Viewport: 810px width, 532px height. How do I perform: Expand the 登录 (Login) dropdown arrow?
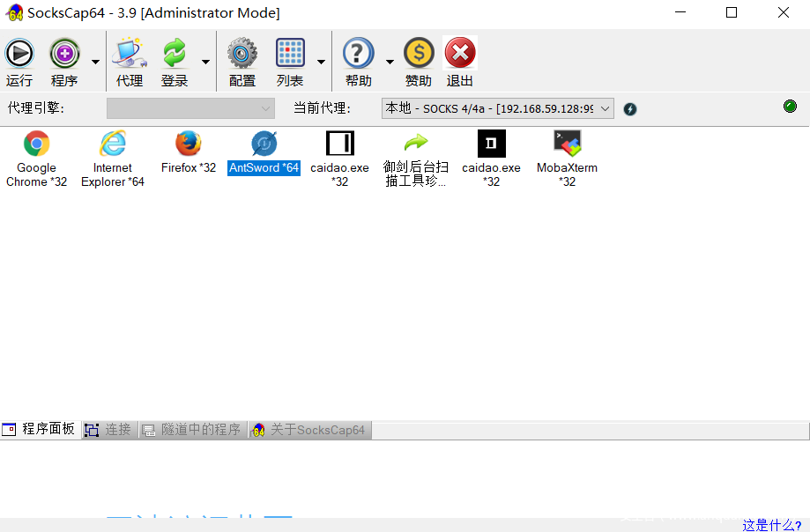(205, 62)
